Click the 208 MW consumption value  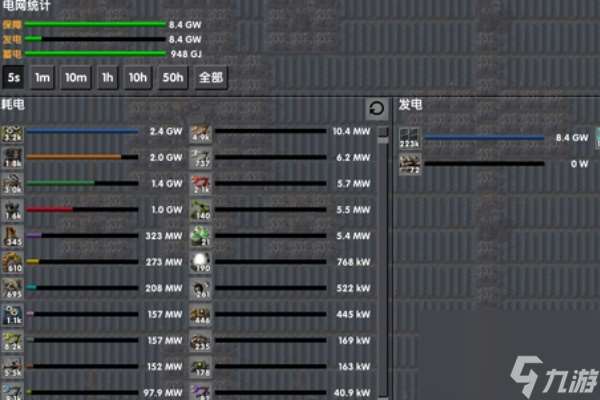coord(163,288)
